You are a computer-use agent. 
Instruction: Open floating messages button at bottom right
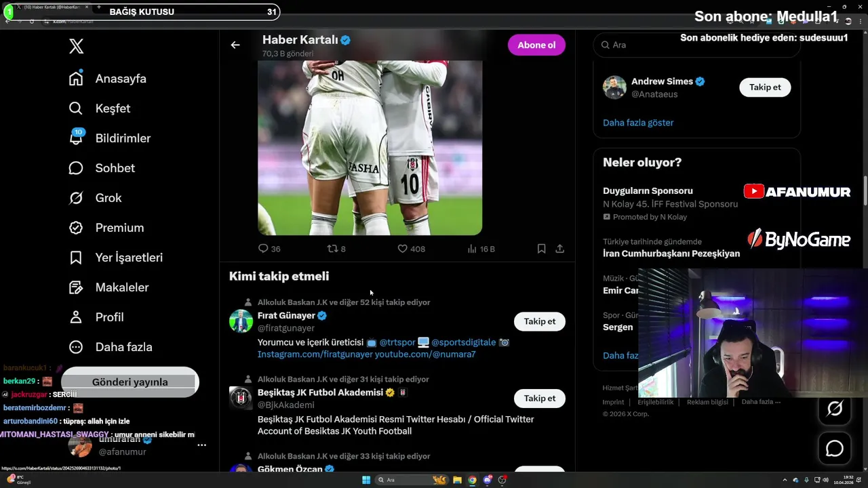click(835, 449)
